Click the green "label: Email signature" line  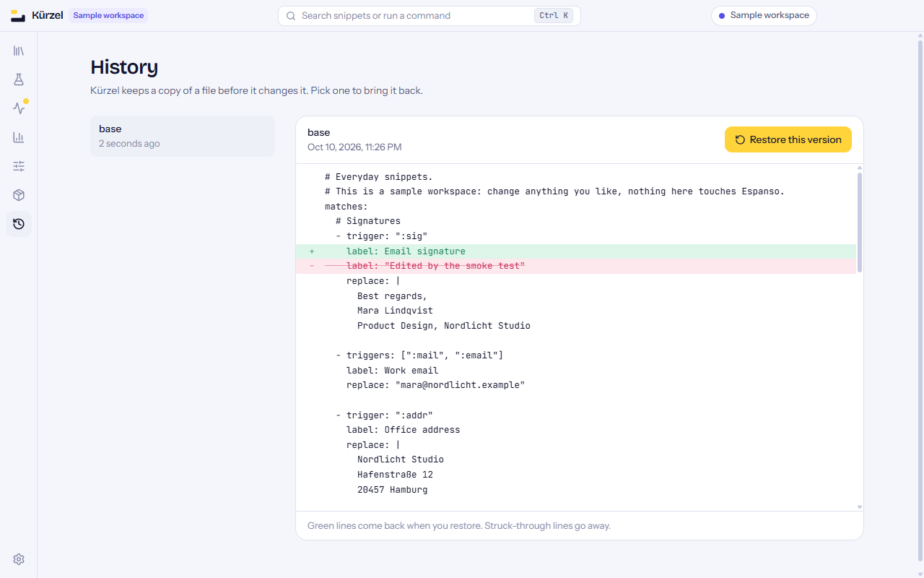576,251
